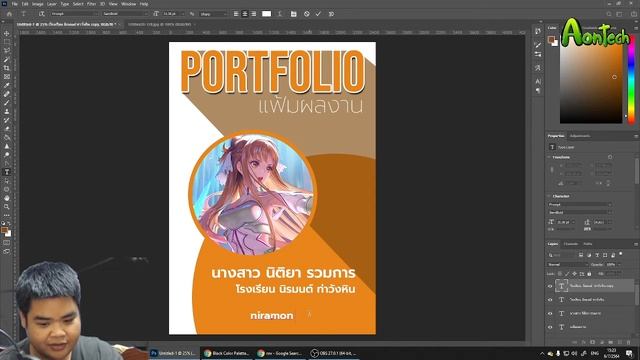Collapse the Transform section in Properties
The width and height of the screenshot is (640, 360).
549,157
